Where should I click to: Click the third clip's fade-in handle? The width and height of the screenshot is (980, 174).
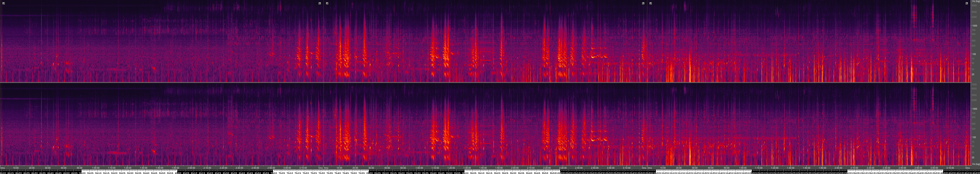(650, 3)
